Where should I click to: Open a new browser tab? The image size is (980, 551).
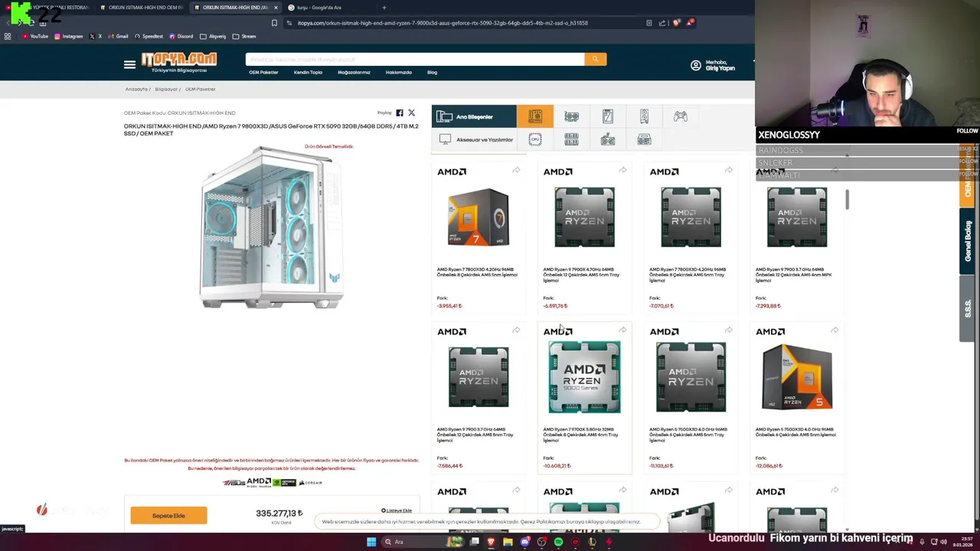(x=384, y=8)
